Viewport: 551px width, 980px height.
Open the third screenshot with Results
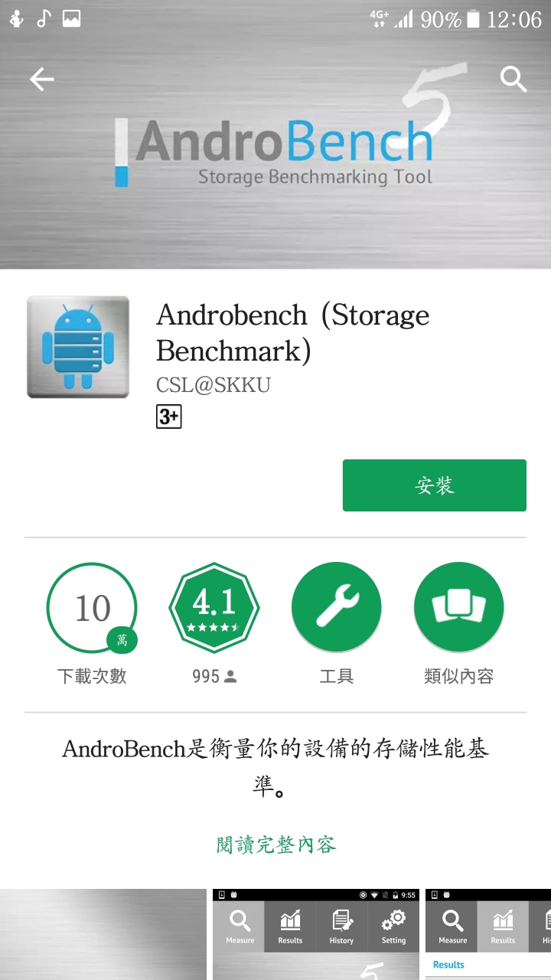click(488, 934)
